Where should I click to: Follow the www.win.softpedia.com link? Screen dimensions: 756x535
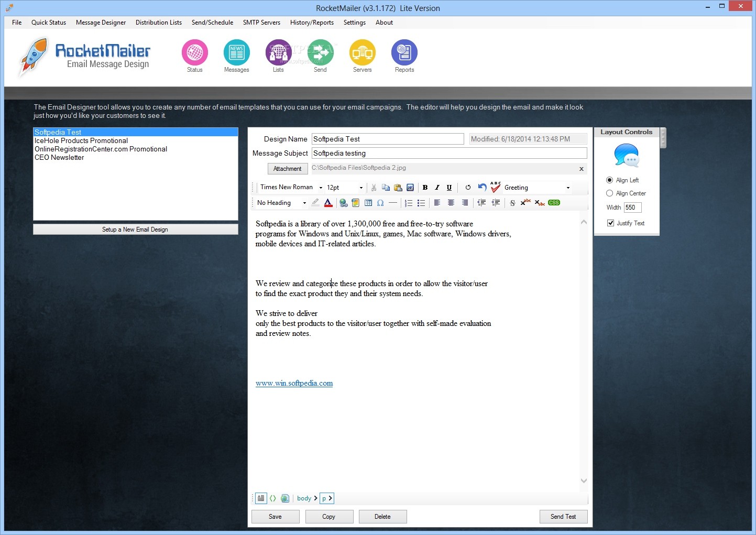click(294, 384)
